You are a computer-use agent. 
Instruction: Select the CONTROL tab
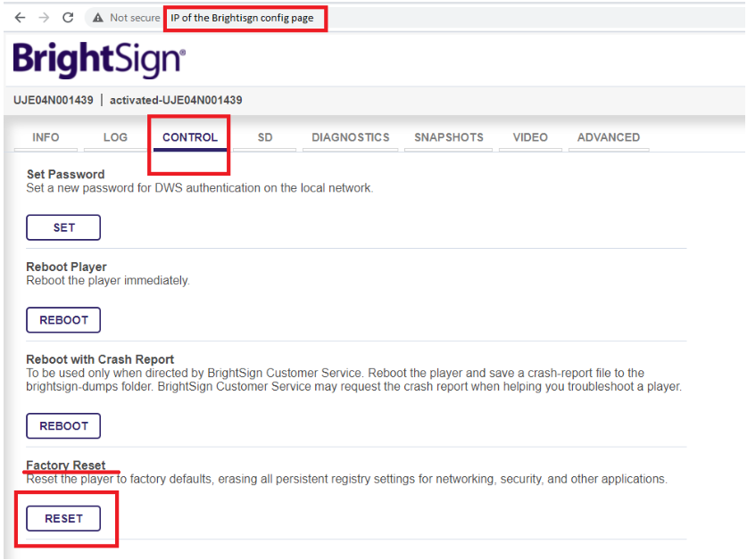(x=190, y=137)
